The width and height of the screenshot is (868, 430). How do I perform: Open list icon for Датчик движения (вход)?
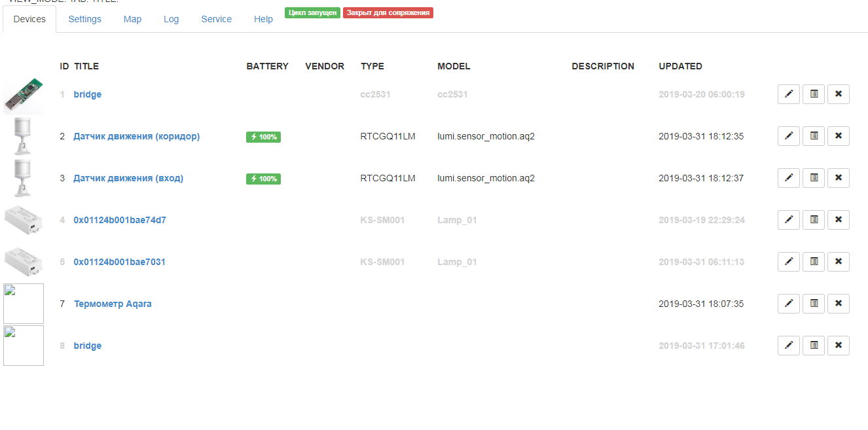pyautogui.click(x=814, y=178)
